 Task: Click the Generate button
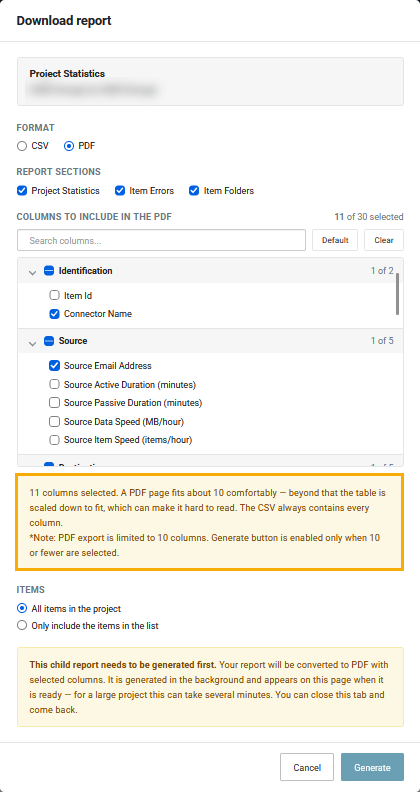pyautogui.click(x=372, y=767)
